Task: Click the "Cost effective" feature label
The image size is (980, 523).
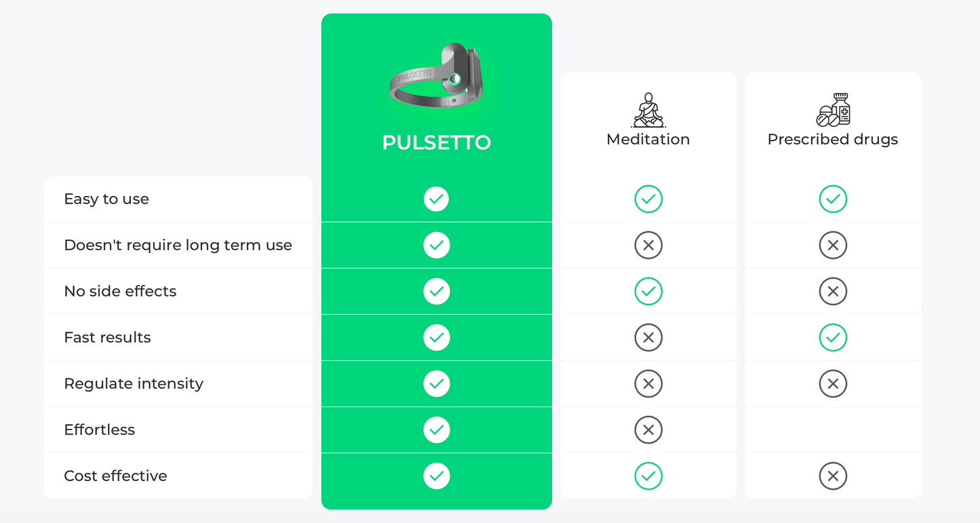Action: pyautogui.click(x=115, y=476)
